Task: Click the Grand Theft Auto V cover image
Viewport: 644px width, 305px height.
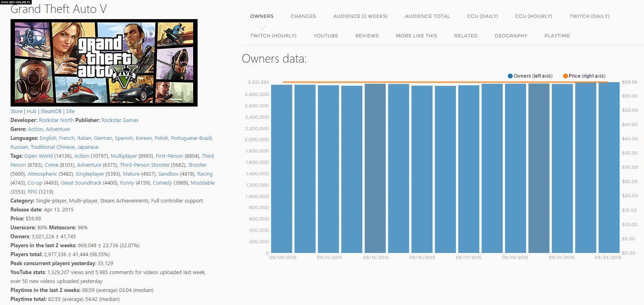Action: click(x=104, y=63)
